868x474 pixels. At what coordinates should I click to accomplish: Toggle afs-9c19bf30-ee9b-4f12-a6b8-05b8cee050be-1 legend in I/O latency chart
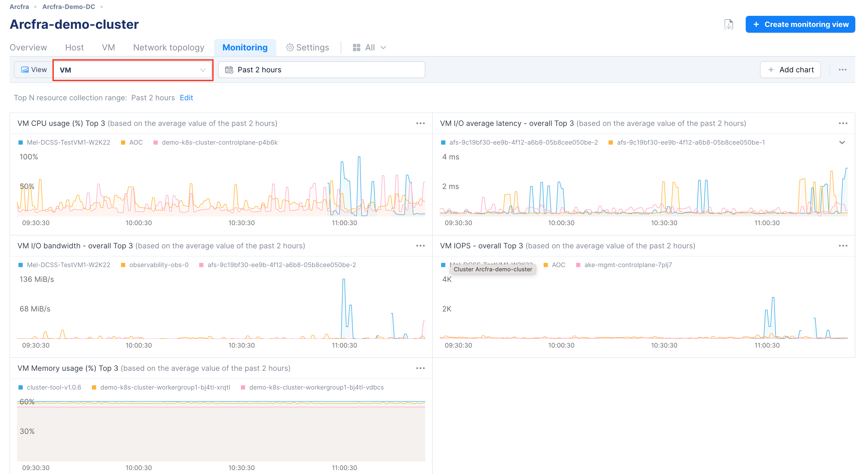click(x=686, y=143)
